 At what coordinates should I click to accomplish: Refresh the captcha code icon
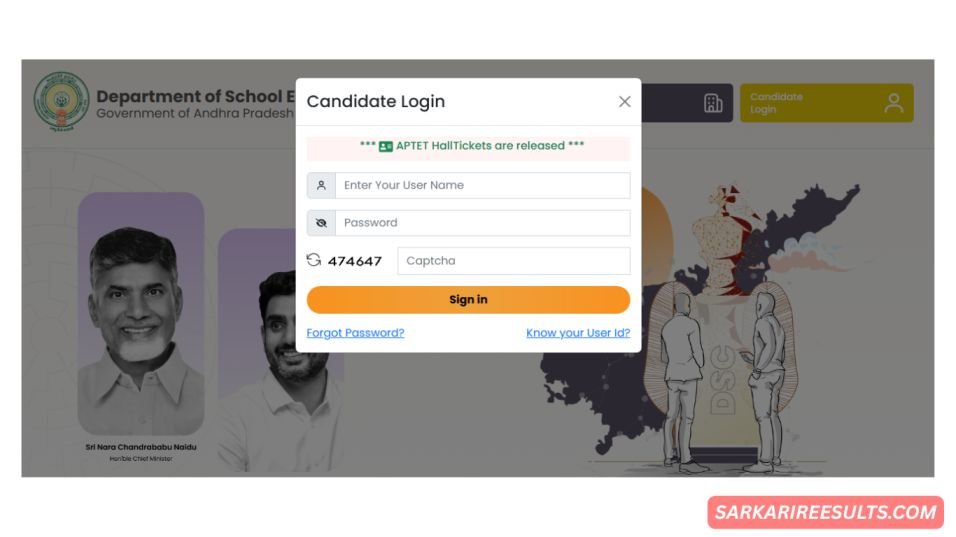(x=313, y=260)
